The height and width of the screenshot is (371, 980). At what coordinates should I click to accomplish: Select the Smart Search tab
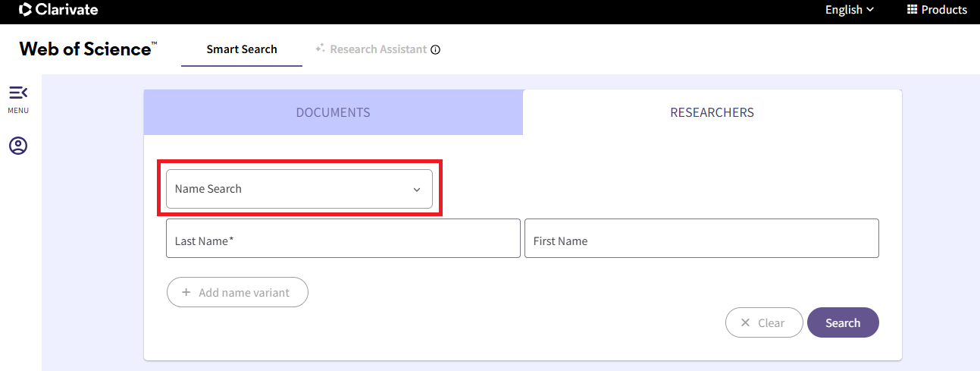[242, 49]
